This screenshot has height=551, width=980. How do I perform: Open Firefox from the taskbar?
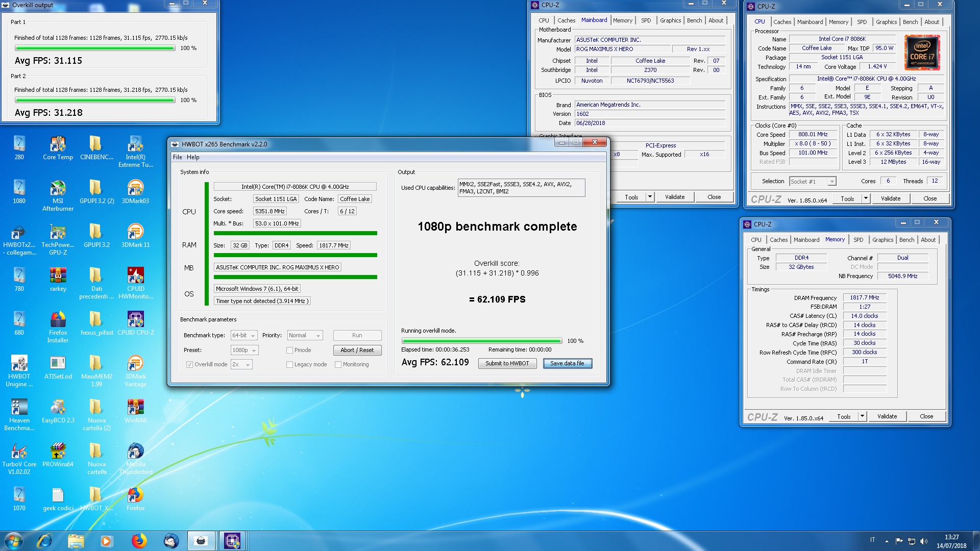138,541
